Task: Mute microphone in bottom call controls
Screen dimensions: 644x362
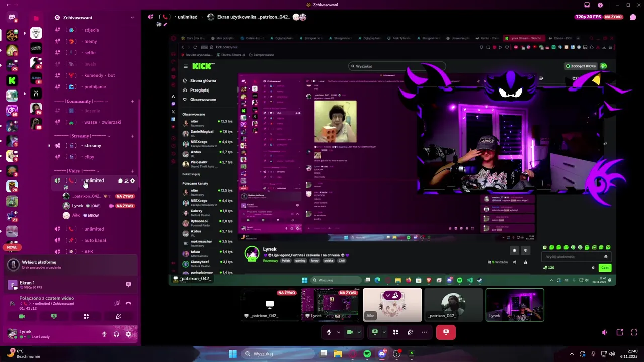Action: (x=329, y=332)
